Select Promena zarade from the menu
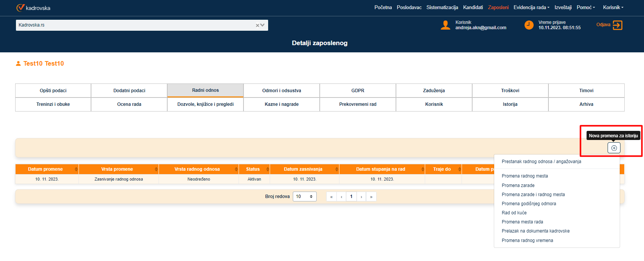644x261 pixels. pyautogui.click(x=518, y=186)
